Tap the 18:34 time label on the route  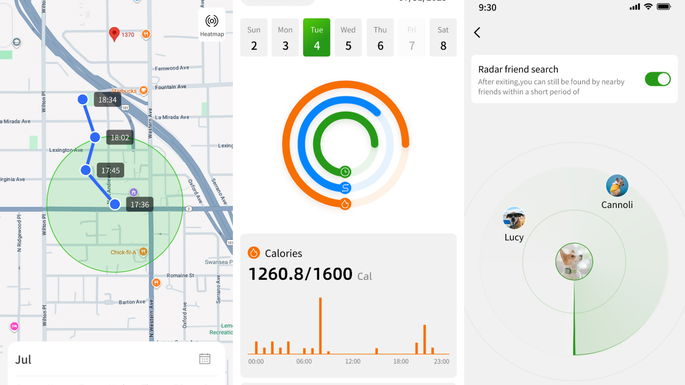pyautogui.click(x=107, y=100)
